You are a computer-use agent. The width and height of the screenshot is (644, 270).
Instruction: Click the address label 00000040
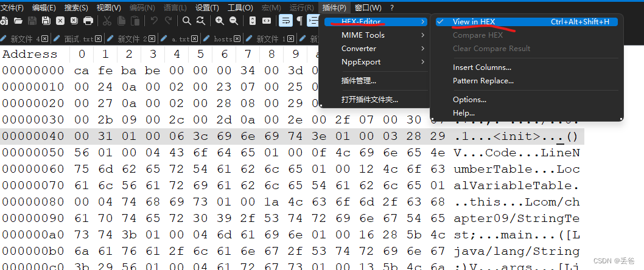click(33, 136)
